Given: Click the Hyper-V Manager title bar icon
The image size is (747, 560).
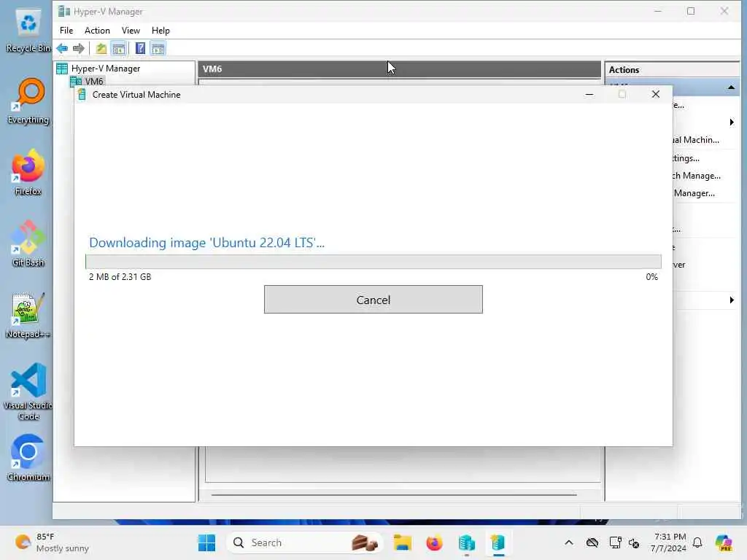Looking at the screenshot, I should click(x=63, y=11).
